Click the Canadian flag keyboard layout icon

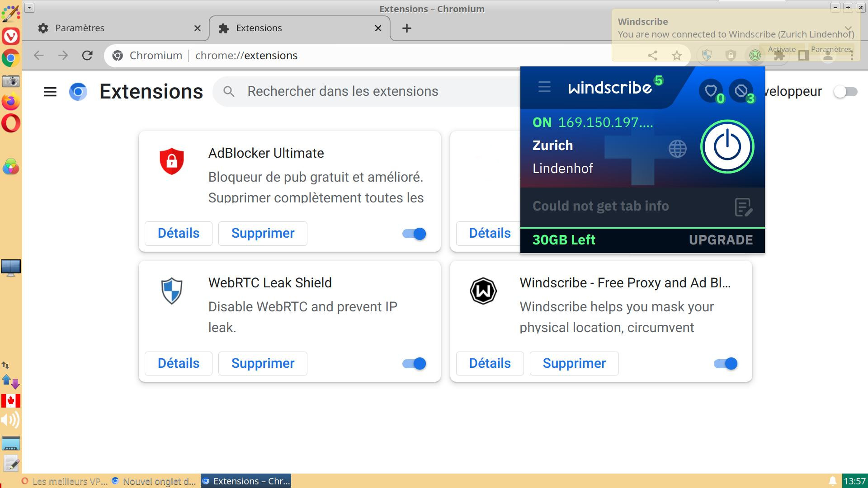[x=11, y=401]
